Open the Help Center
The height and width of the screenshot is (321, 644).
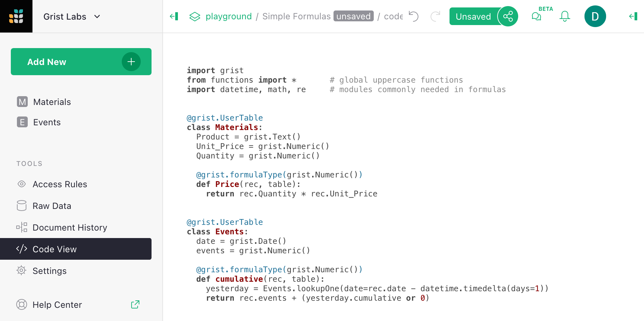(x=57, y=304)
